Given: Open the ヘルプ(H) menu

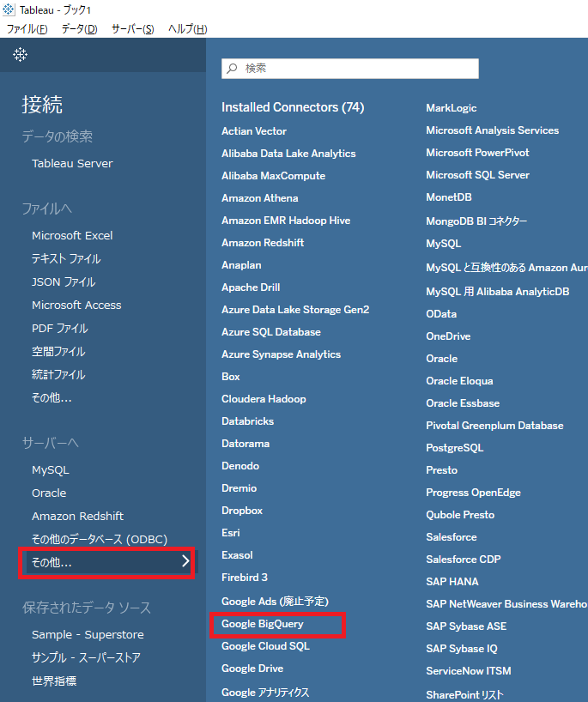Looking at the screenshot, I should coord(188,29).
